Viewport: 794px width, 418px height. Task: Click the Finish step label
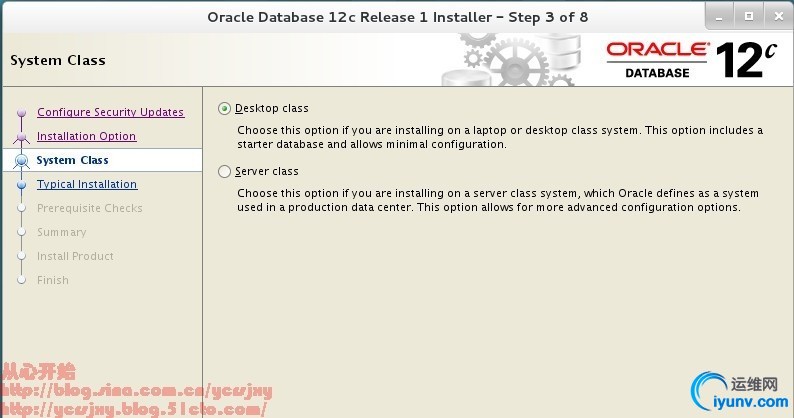53,280
